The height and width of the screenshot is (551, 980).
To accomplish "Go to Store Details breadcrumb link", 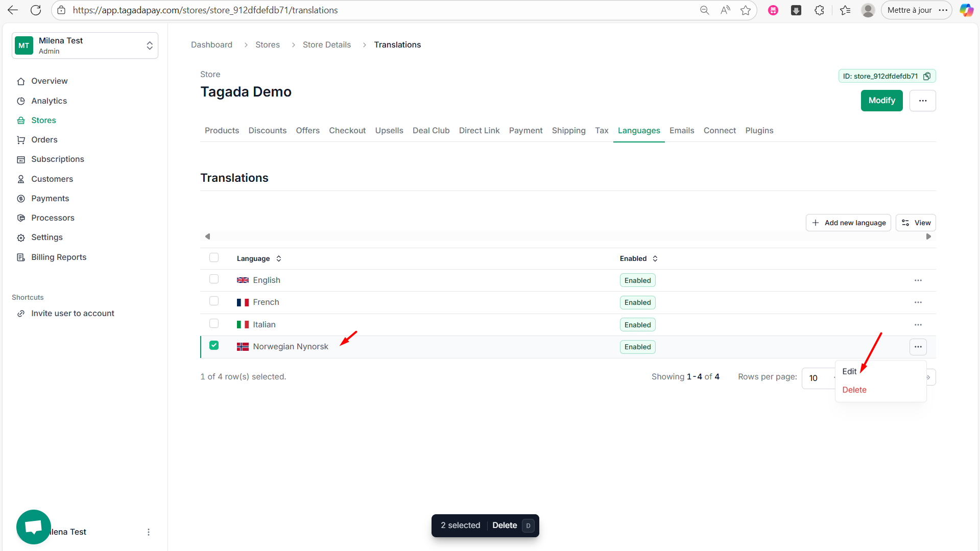I will coord(327,45).
